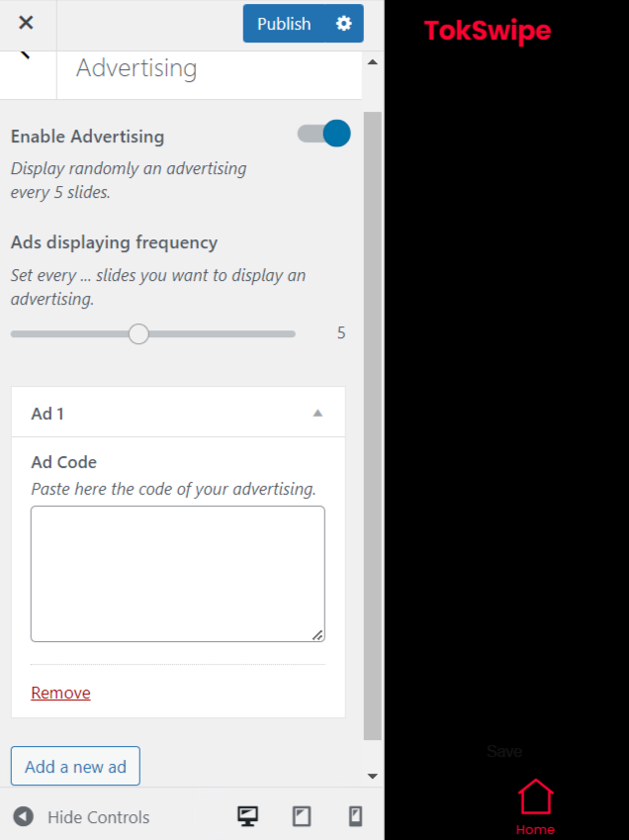Collapse the Ad 1 section
The image size is (629, 840).
click(317, 413)
